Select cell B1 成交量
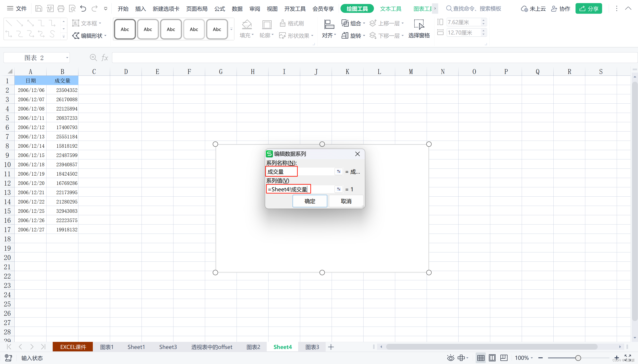 pos(62,81)
